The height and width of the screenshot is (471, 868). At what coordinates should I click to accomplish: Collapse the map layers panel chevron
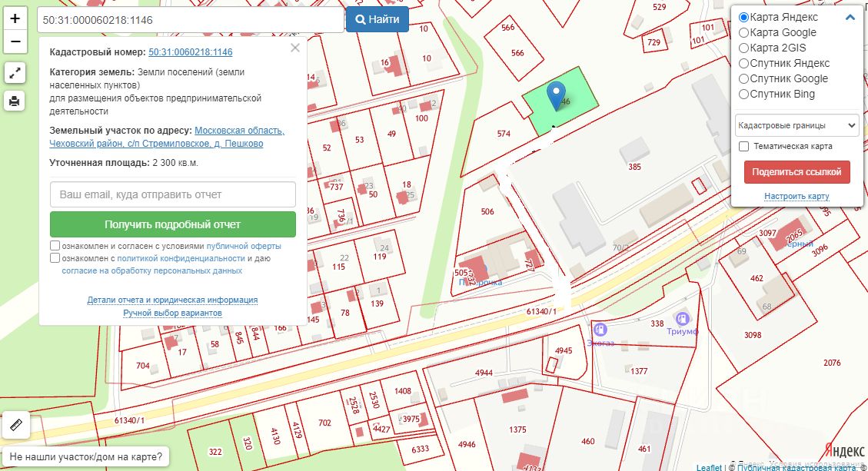(x=850, y=18)
